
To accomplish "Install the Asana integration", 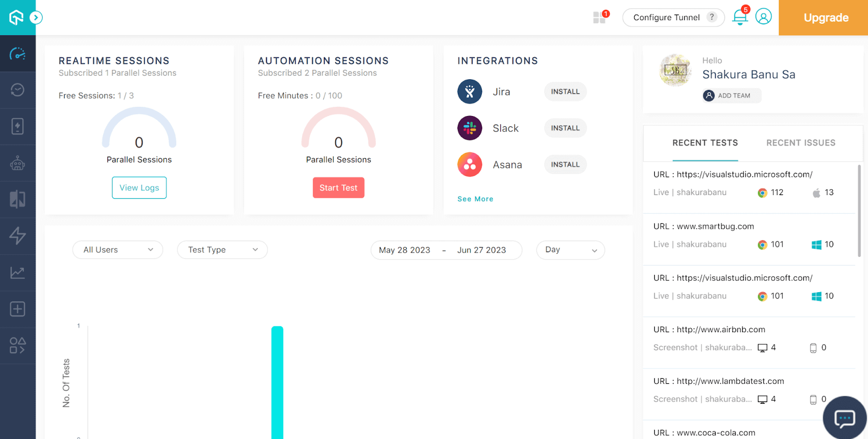I will pos(565,165).
